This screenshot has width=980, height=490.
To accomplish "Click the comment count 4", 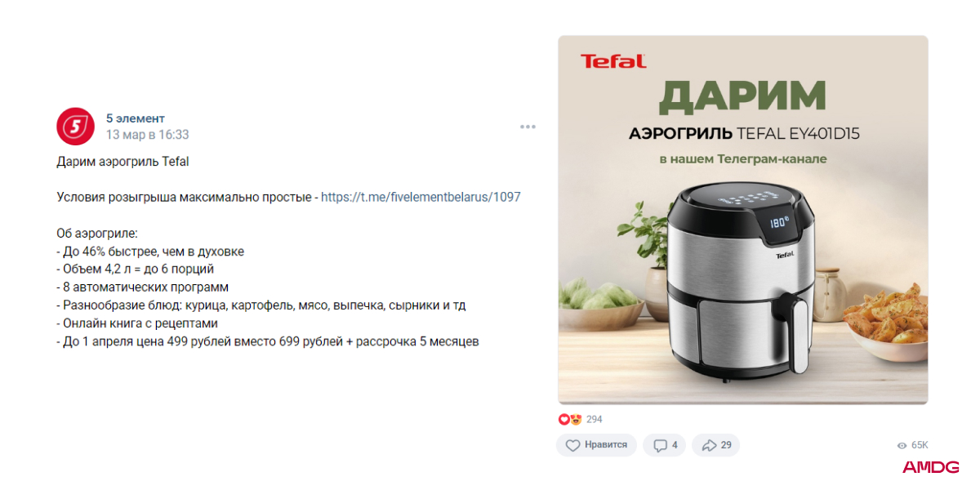I will coord(675,445).
